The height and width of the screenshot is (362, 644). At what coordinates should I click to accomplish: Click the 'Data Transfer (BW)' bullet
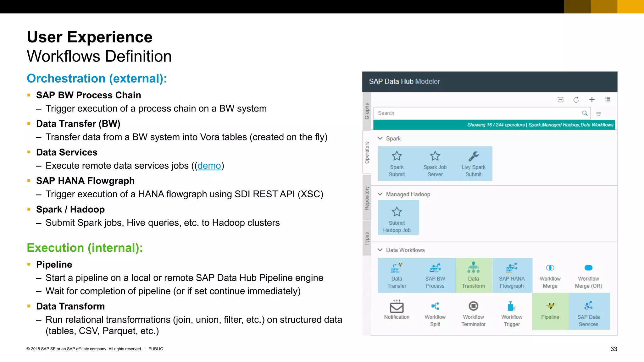(78, 124)
